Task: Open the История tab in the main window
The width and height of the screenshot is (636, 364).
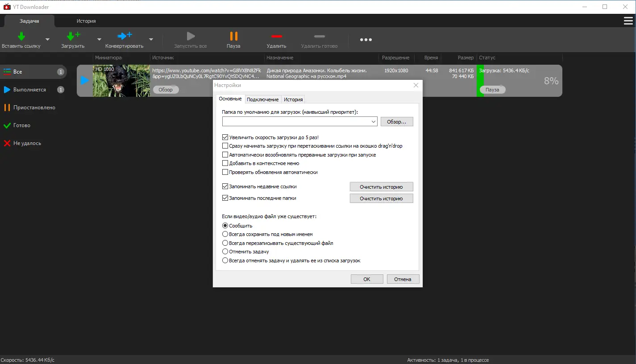Action: pyautogui.click(x=86, y=21)
